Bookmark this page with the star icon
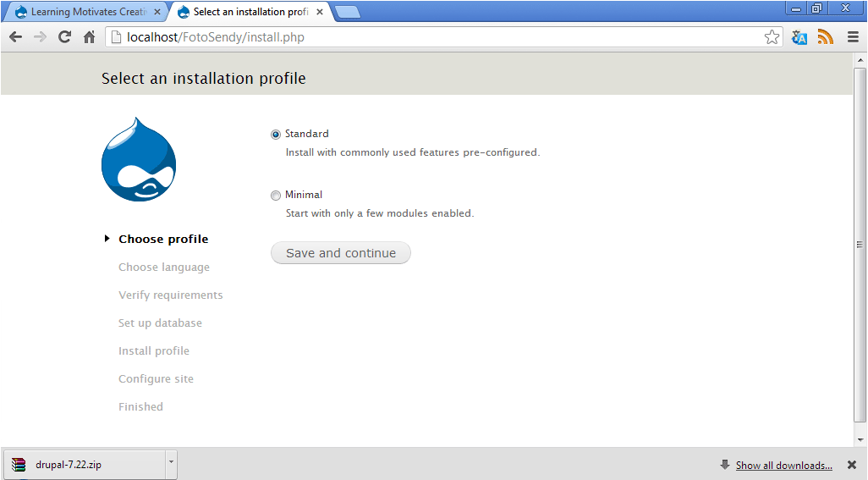 coord(772,37)
